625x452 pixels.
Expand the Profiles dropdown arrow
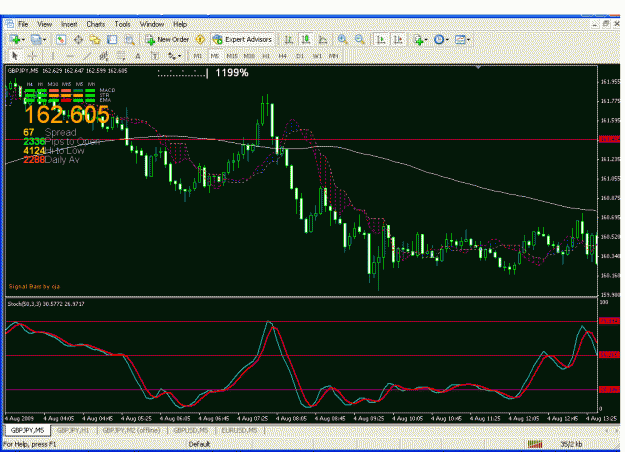click(44, 39)
